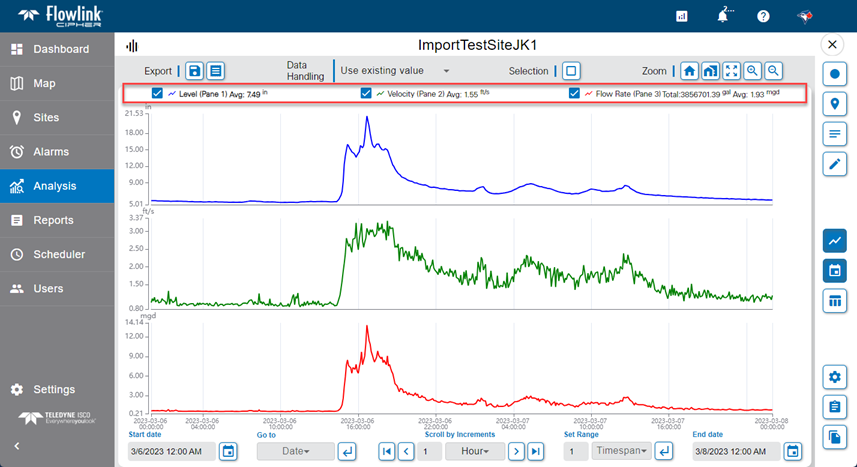This screenshot has width=857, height=467.
Task: Open the Start date calendar picker
Action: pos(228,451)
